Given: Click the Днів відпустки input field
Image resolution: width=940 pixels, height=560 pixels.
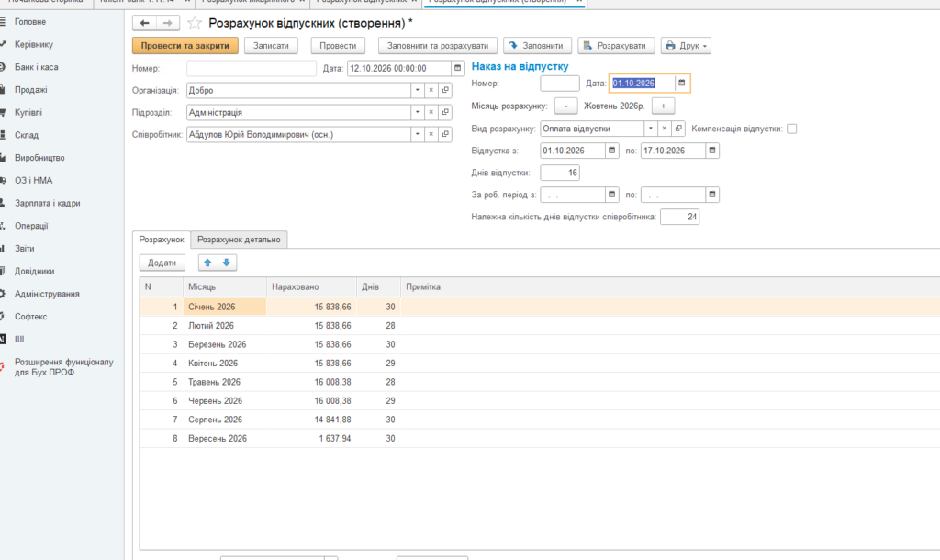Looking at the screenshot, I should (560, 173).
